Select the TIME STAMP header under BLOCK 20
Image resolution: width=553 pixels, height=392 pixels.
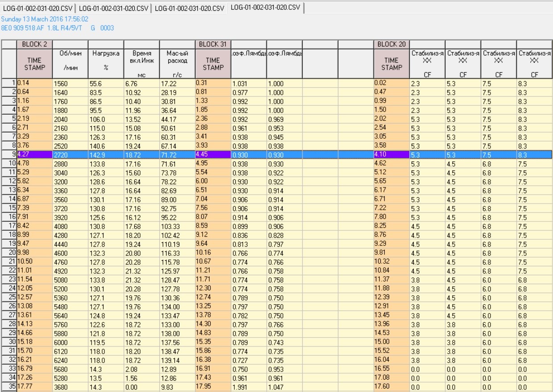[391, 64]
